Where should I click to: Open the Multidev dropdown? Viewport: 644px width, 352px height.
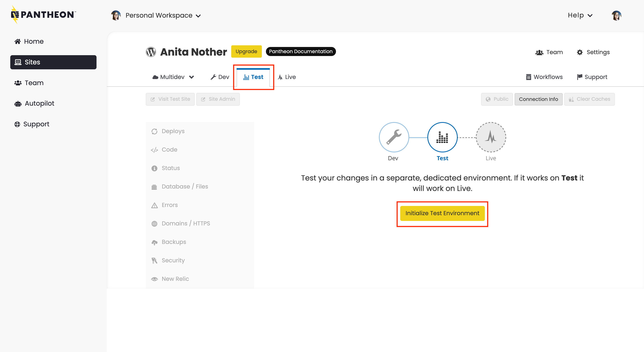[173, 77]
